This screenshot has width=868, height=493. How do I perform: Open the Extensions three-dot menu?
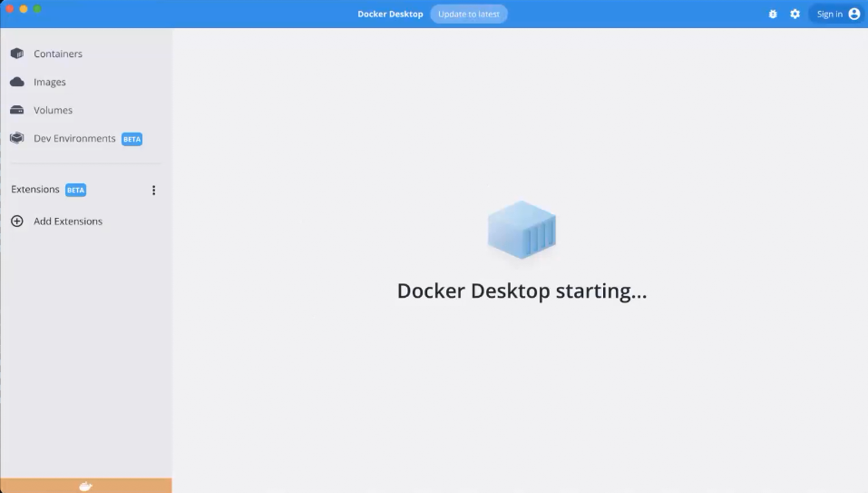tap(153, 191)
